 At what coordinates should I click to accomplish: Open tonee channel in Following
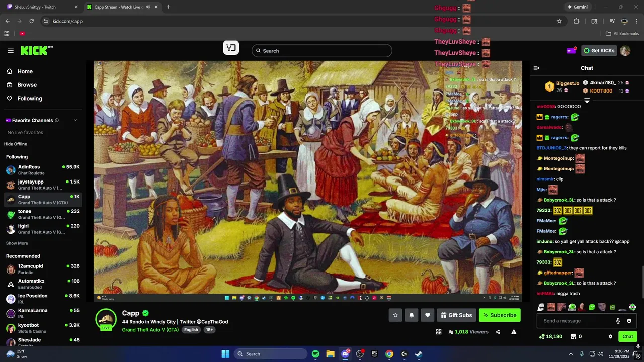tap(42, 214)
